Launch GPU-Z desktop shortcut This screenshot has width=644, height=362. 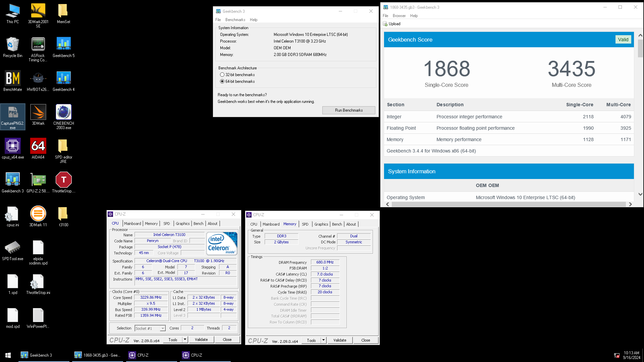click(x=38, y=183)
